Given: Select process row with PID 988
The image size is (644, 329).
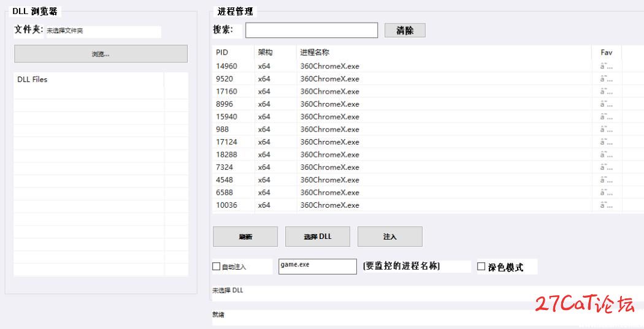Looking at the screenshot, I should click(428, 129).
